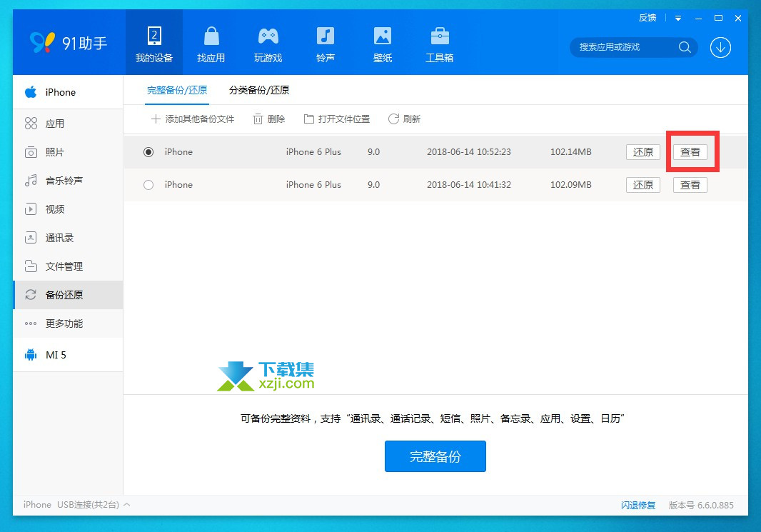Open 照片 in the sidebar
761x532 pixels.
(68, 152)
